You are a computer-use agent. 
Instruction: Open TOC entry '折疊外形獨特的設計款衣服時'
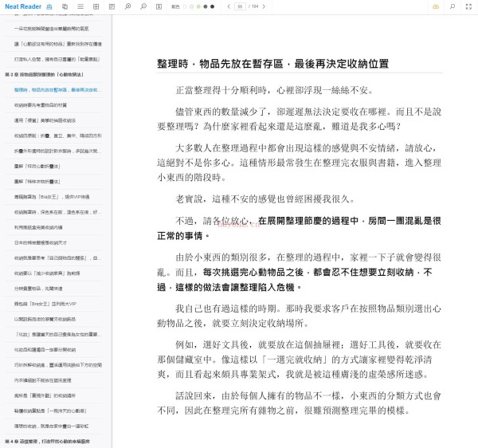[58, 151]
